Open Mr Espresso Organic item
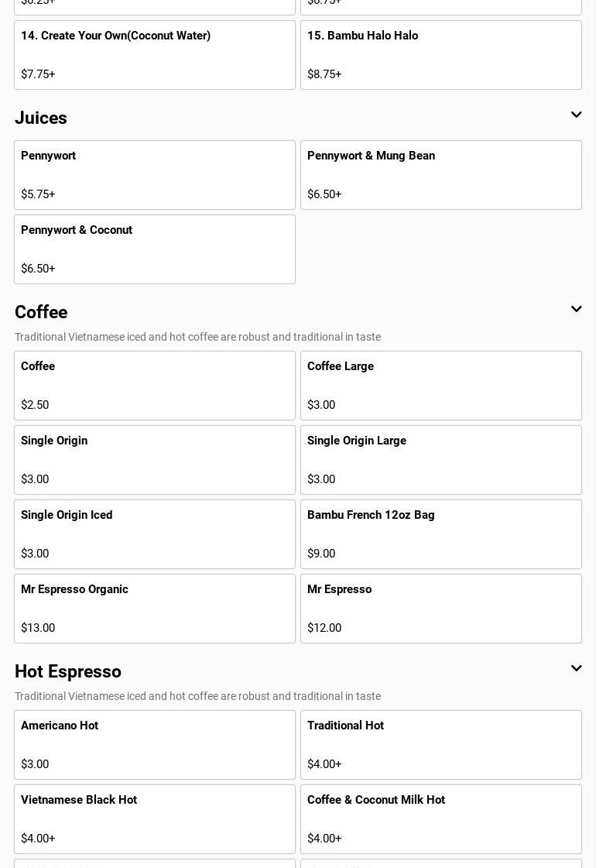This screenshot has width=596, height=868. 155,609
